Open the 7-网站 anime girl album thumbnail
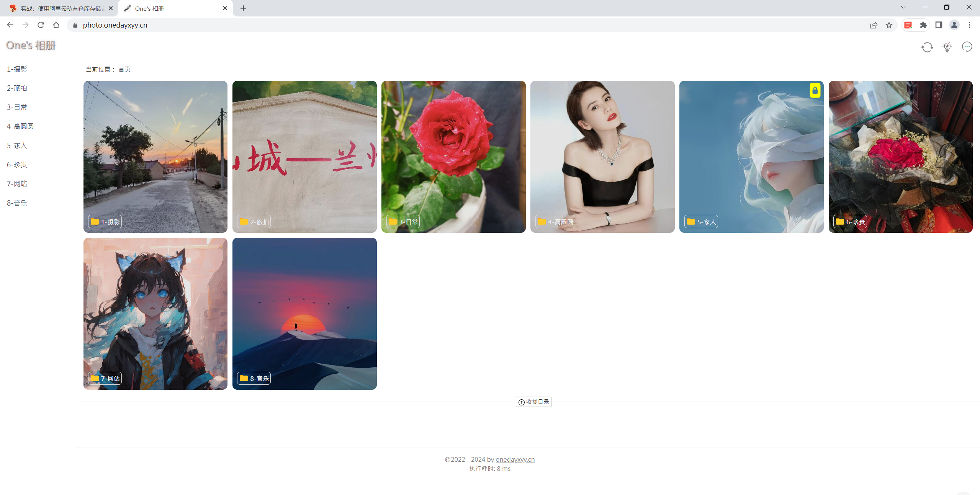This screenshot has width=980, height=495. click(x=155, y=314)
